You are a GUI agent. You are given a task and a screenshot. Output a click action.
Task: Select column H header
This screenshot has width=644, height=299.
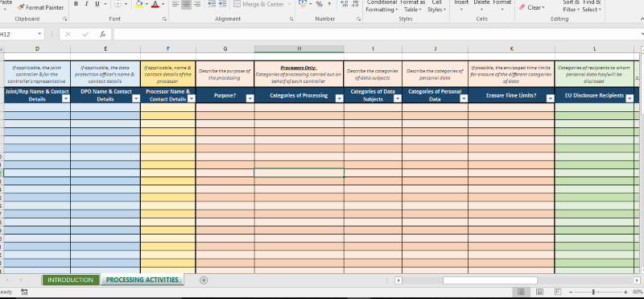299,48
